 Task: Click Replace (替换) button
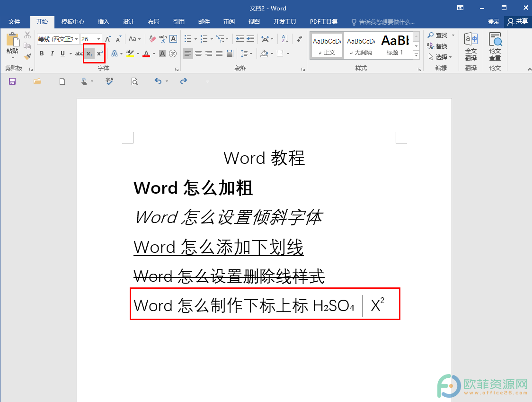click(437, 46)
